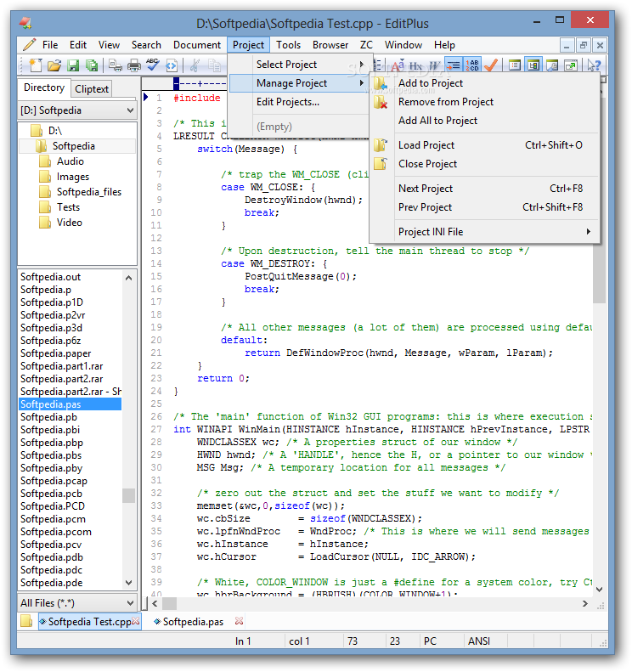The width and height of the screenshot is (632, 672).
Task: Open the Document menu
Action: click(x=197, y=45)
